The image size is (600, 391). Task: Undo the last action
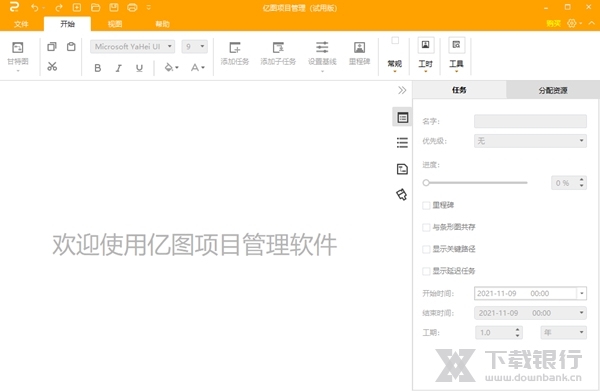pyautogui.click(x=35, y=7)
